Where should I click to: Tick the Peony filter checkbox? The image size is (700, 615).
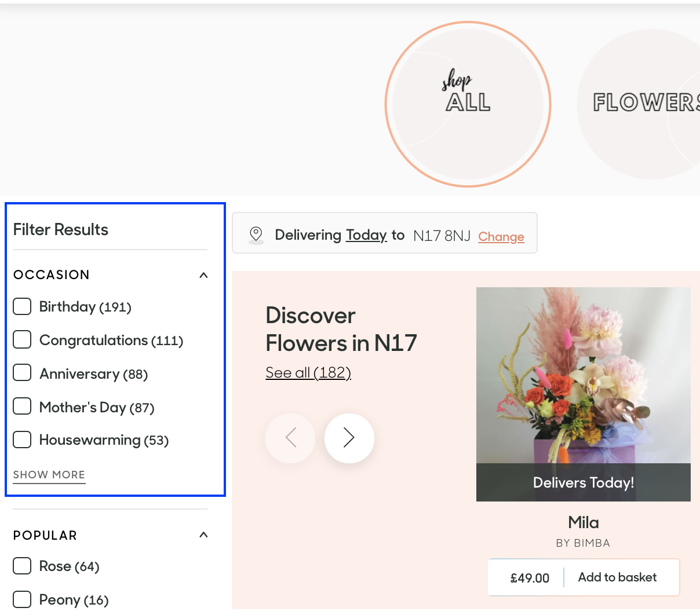coord(22,599)
